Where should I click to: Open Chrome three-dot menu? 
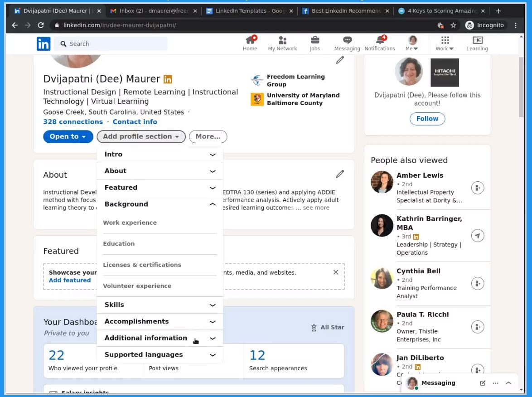515,25
